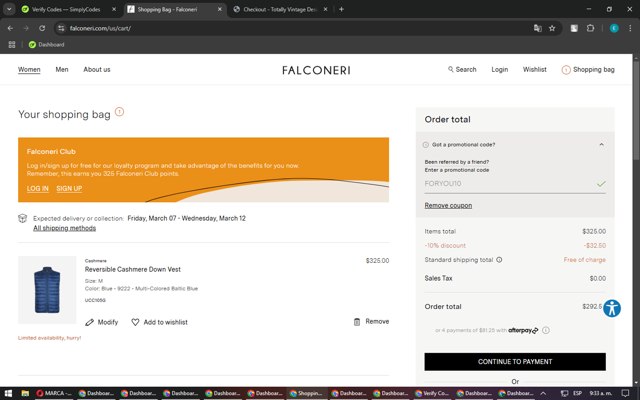Click the -$32.50 discount amount
640x400 pixels.
point(595,246)
